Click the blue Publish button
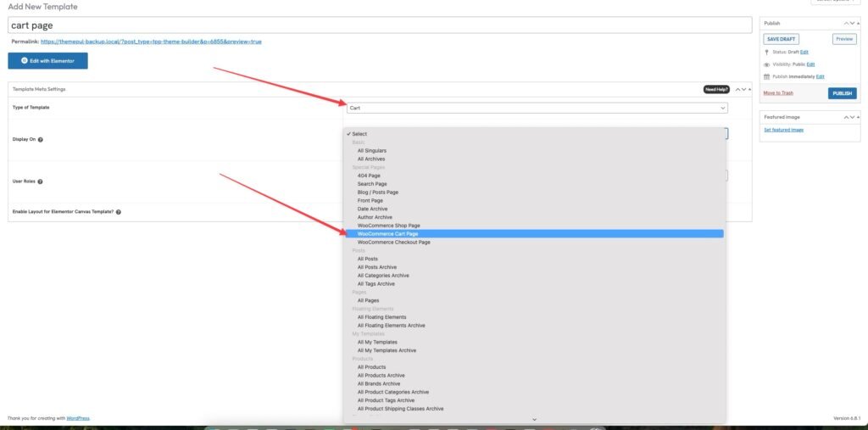 click(x=842, y=93)
